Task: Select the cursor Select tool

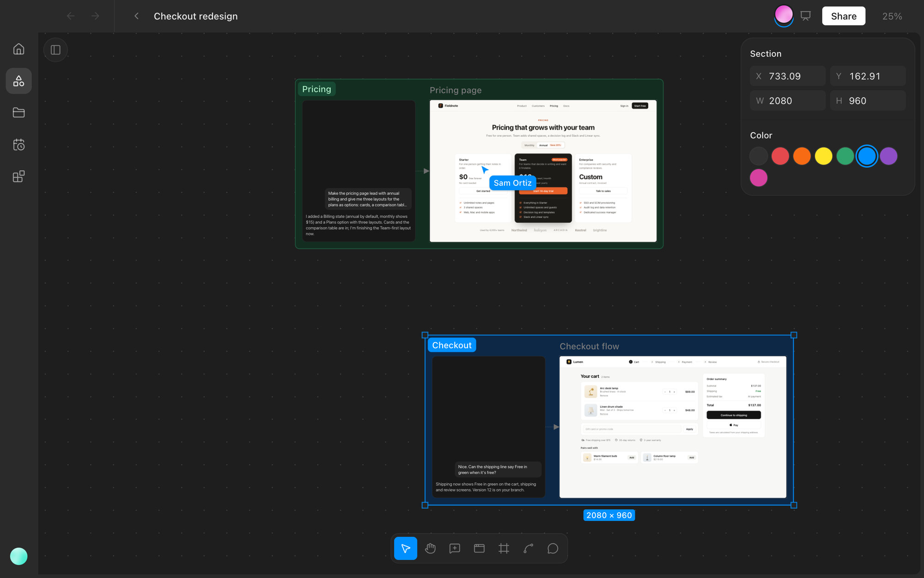Action: pyautogui.click(x=406, y=548)
